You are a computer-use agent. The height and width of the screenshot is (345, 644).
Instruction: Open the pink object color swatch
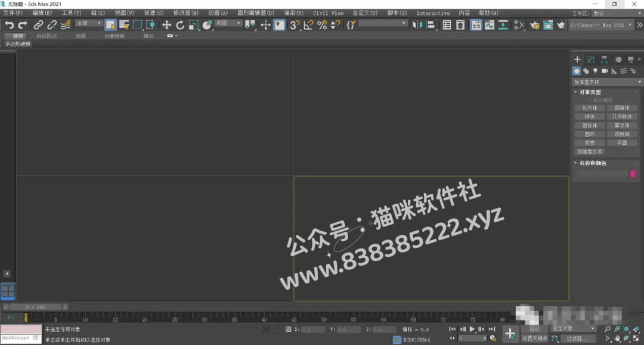point(633,174)
